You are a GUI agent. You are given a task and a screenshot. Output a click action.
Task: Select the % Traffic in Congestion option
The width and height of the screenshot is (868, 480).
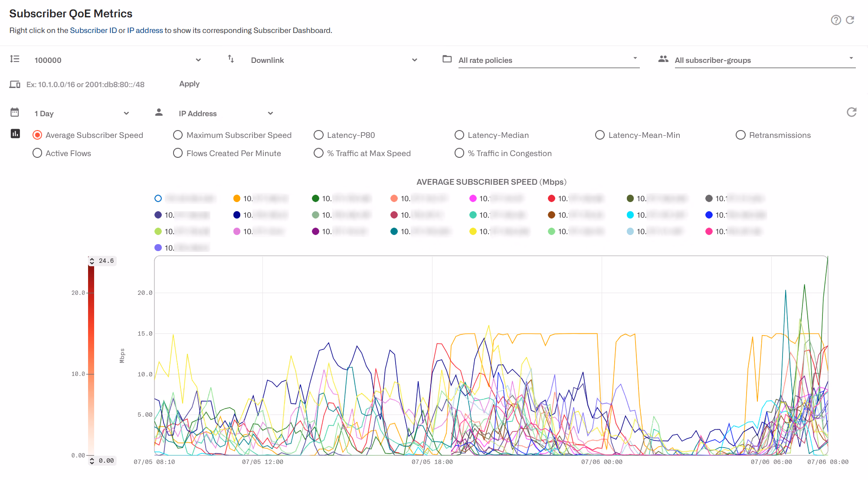pos(503,153)
